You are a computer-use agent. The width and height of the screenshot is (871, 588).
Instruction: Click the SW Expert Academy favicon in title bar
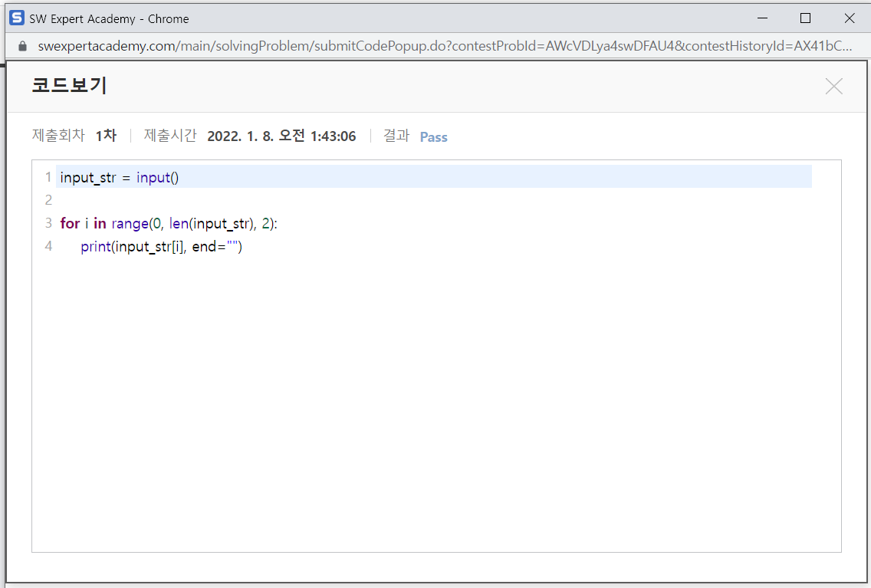(x=17, y=18)
